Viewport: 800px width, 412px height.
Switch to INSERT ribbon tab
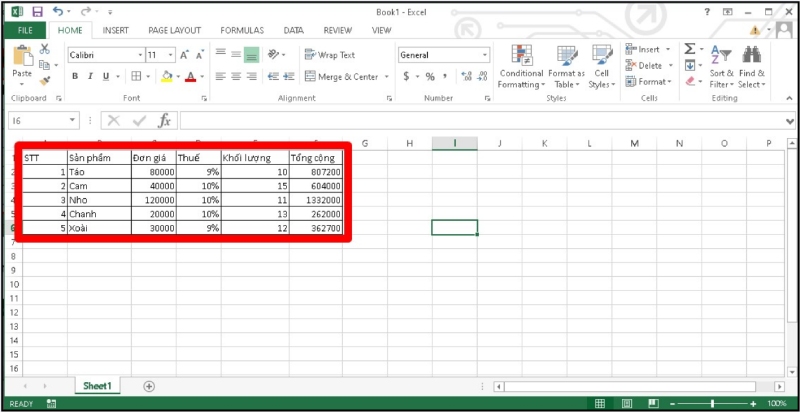point(116,30)
